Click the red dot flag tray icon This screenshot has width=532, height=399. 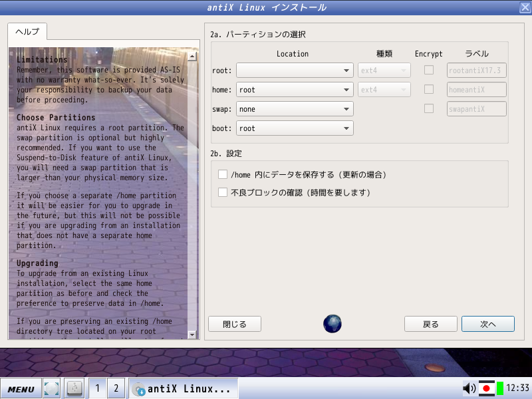click(487, 388)
